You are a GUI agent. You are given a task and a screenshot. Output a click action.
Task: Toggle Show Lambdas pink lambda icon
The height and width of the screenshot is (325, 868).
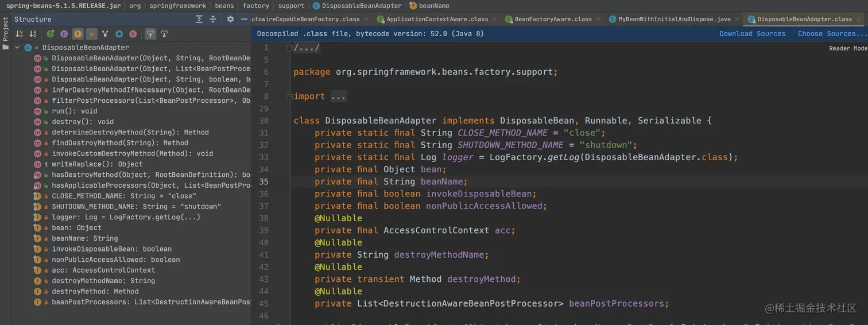(133, 34)
